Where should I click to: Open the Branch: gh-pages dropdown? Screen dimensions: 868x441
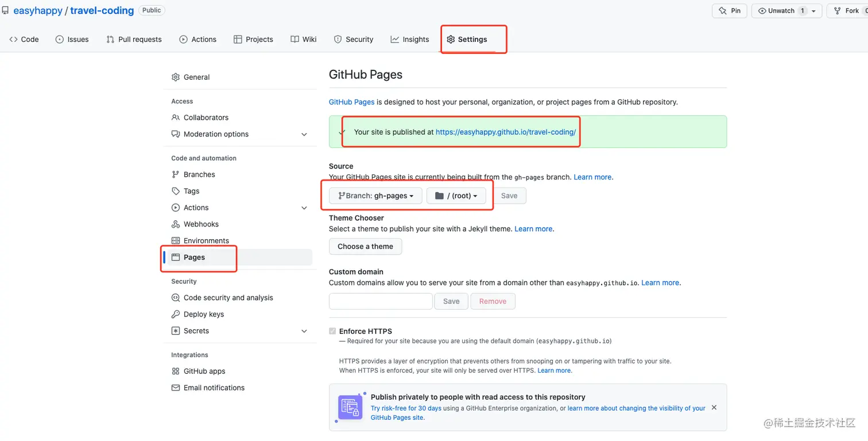[x=375, y=196]
